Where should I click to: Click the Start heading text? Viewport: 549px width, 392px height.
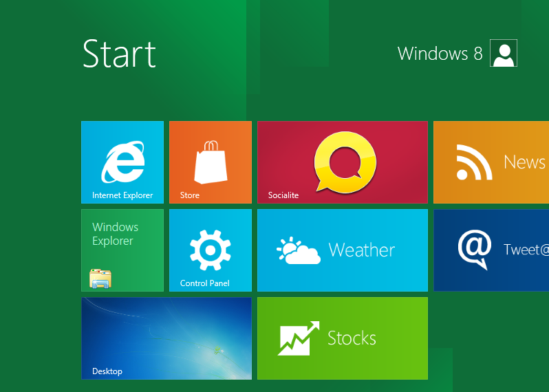pos(119,54)
